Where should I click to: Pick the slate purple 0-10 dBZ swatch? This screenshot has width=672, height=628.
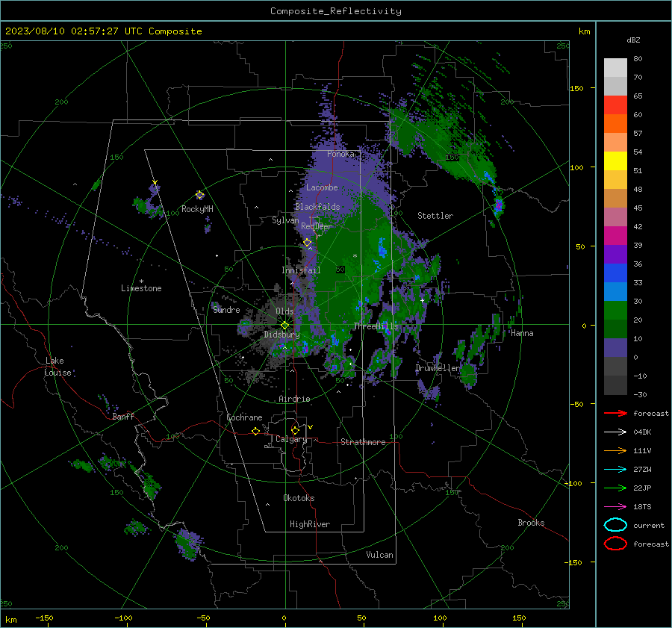pyautogui.click(x=615, y=348)
